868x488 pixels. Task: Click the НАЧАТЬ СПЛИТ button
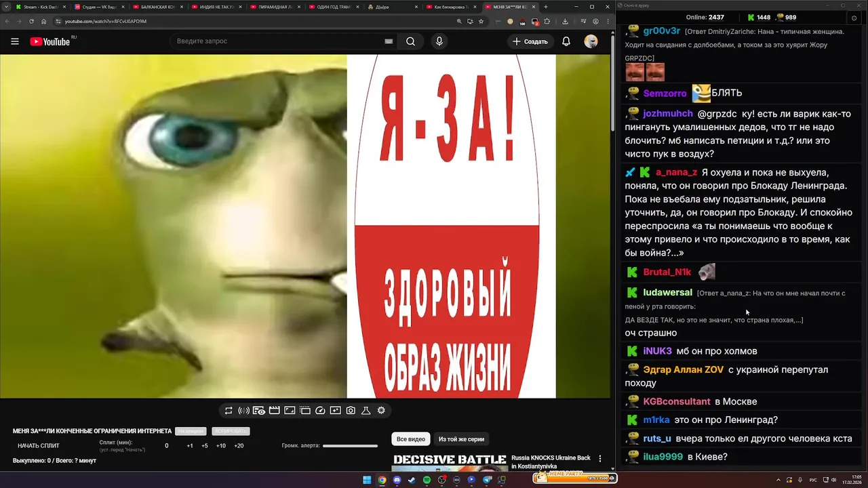[x=39, y=446]
